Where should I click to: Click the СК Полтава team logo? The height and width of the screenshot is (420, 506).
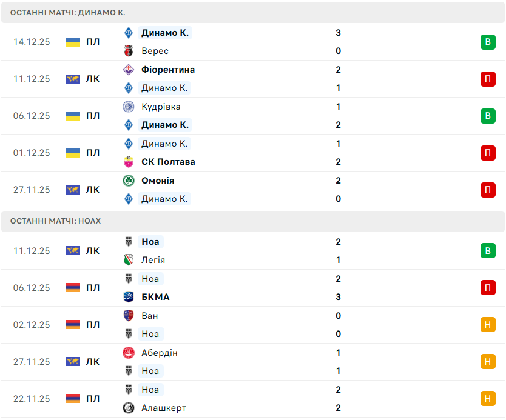[x=128, y=162]
